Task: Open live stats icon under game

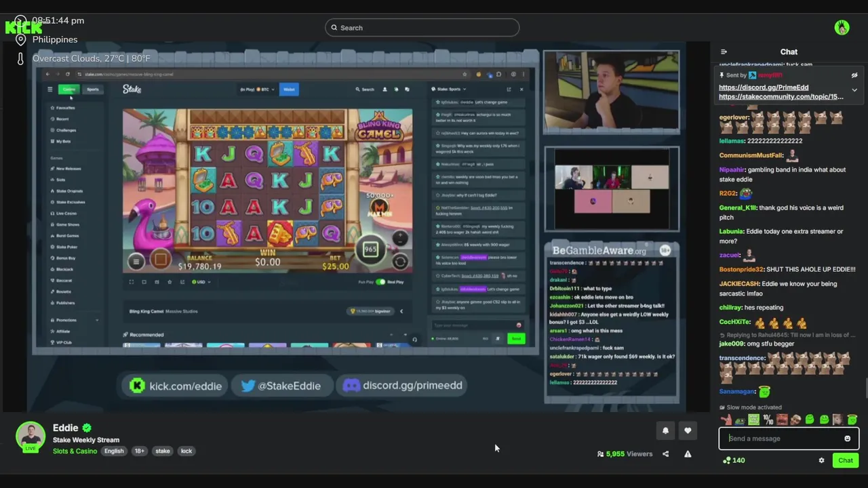Action: (157, 282)
